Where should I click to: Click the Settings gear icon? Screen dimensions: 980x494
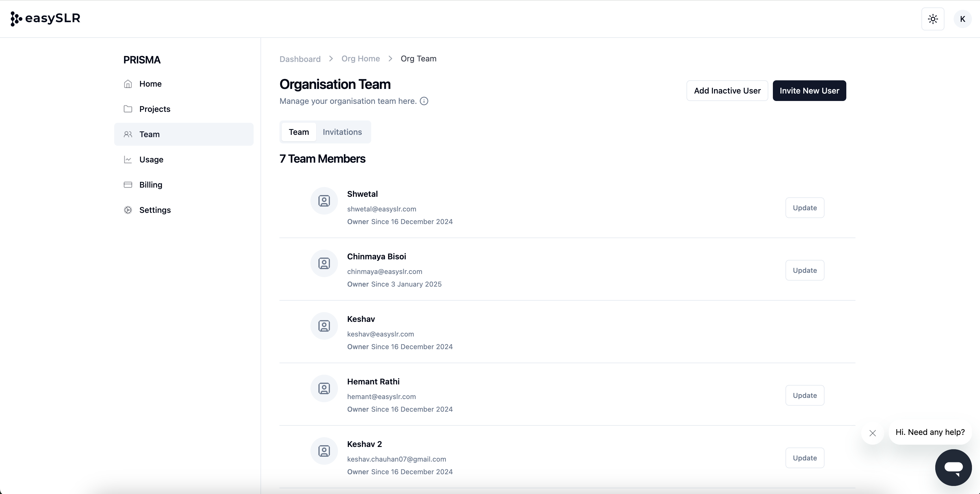click(128, 210)
